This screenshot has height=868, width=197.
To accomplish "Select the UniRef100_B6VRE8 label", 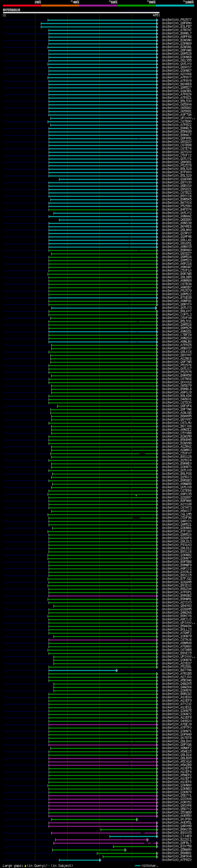I will point(176,84).
